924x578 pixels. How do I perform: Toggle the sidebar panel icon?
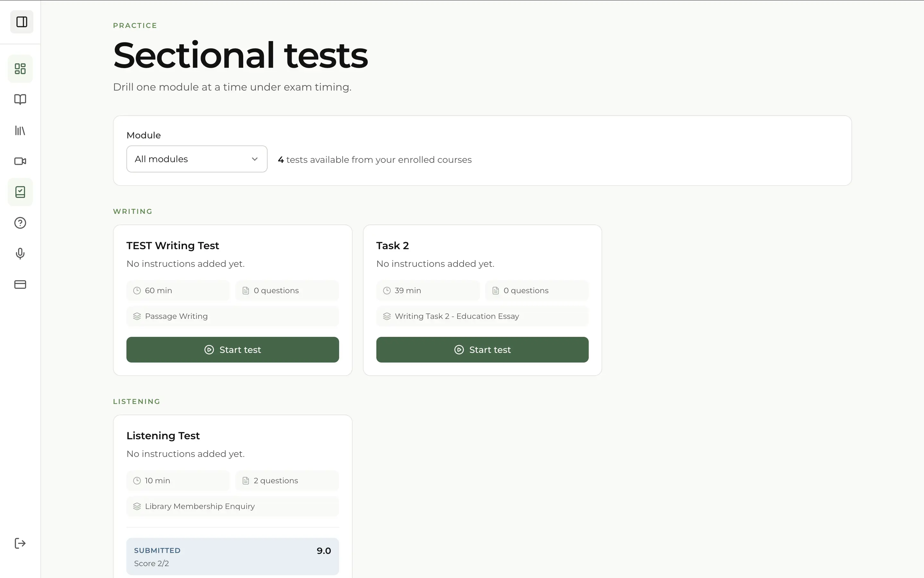[22, 22]
